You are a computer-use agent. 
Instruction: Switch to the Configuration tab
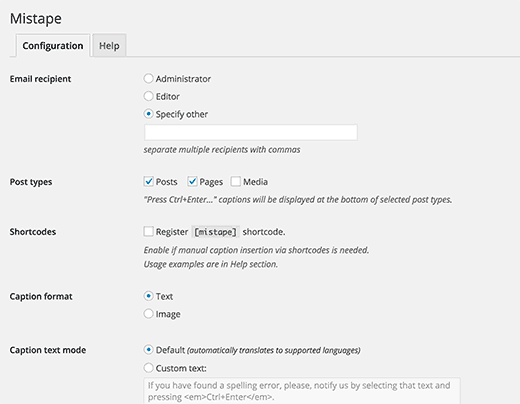click(x=53, y=46)
